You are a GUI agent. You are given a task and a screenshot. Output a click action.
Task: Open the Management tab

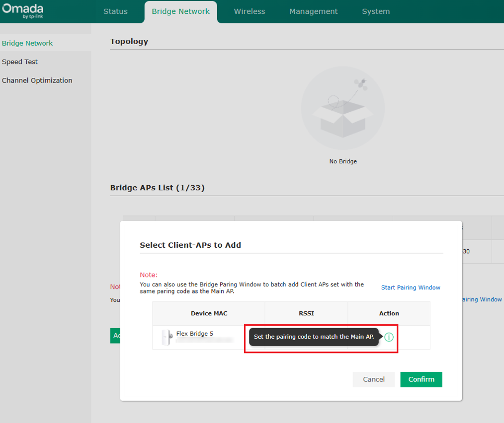314,11
